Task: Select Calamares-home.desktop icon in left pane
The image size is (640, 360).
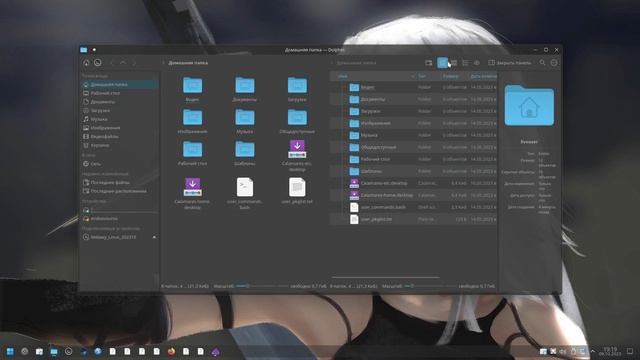Action: 192,187
